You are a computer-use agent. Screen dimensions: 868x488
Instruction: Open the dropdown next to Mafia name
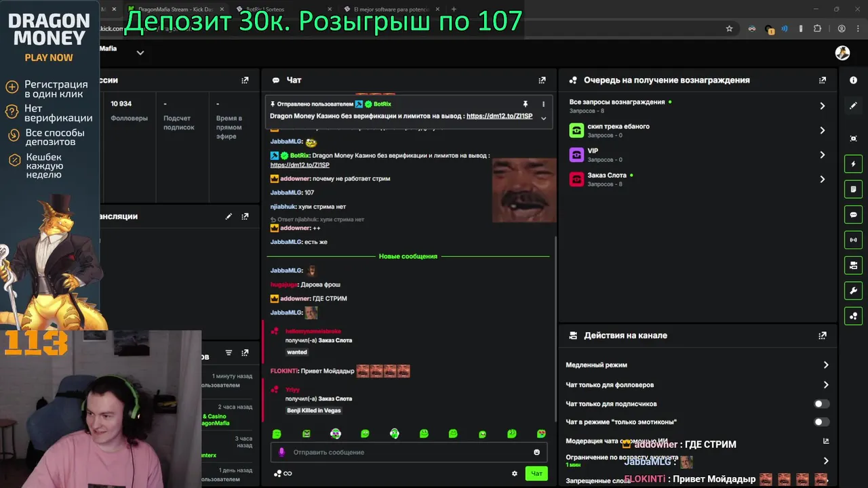(140, 53)
